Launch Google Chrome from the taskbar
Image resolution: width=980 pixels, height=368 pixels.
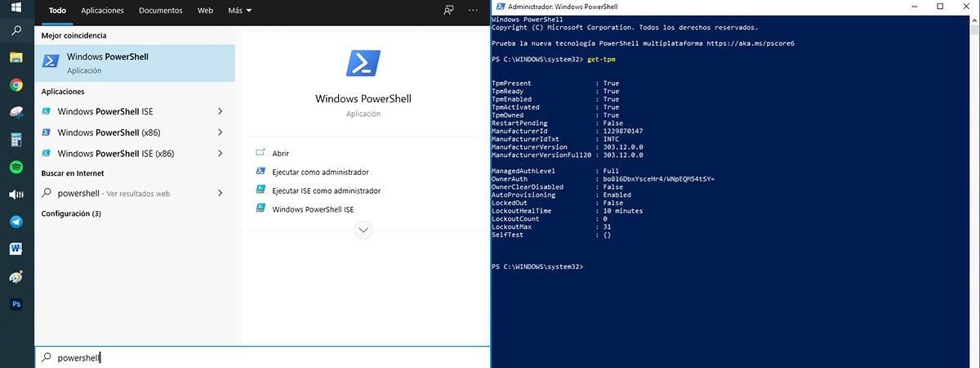click(16, 84)
